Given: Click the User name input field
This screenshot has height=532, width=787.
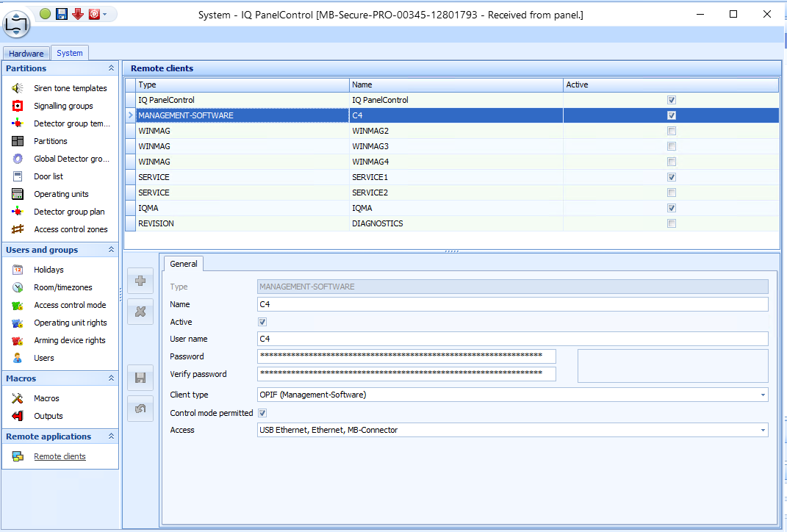Looking at the screenshot, I should 512,339.
